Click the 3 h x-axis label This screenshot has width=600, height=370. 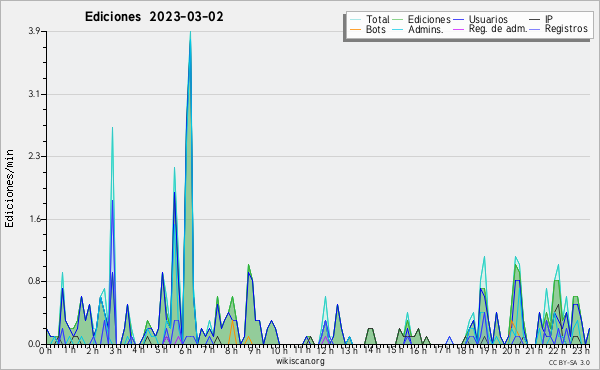[116, 350]
